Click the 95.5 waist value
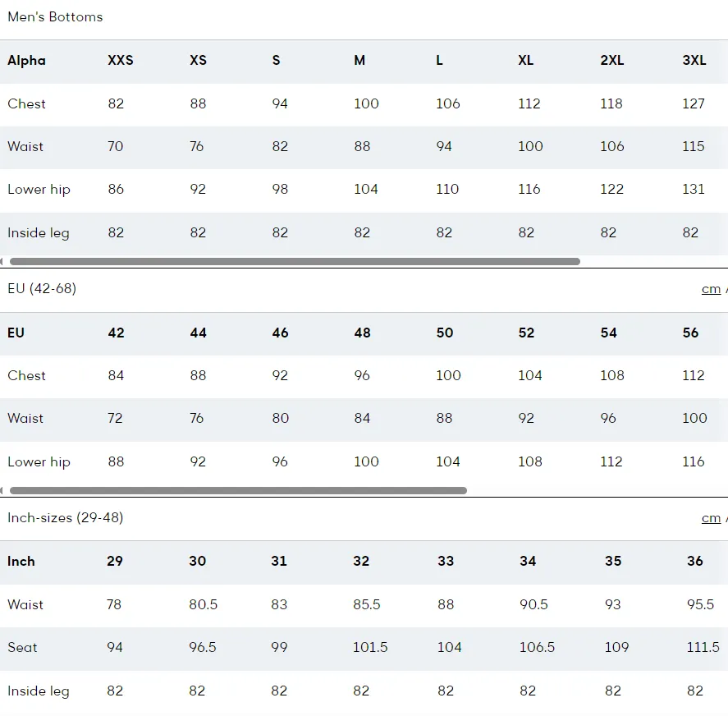728x716 pixels. tap(700, 604)
